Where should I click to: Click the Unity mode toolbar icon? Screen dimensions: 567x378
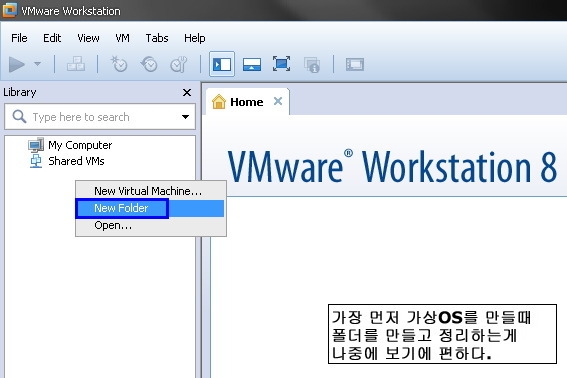312,65
